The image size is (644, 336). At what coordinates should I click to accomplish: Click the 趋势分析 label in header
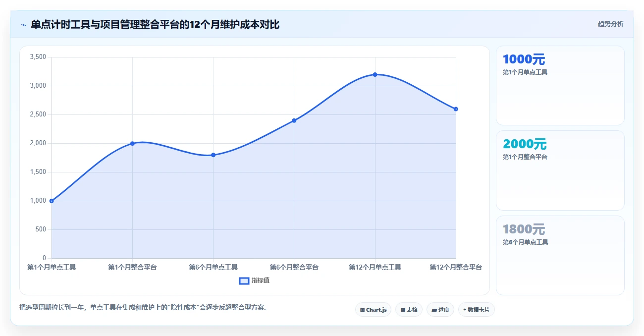(x=611, y=24)
